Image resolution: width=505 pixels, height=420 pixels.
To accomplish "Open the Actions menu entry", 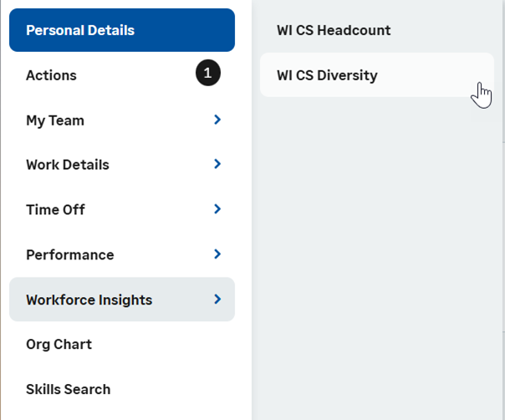I will (x=51, y=75).
